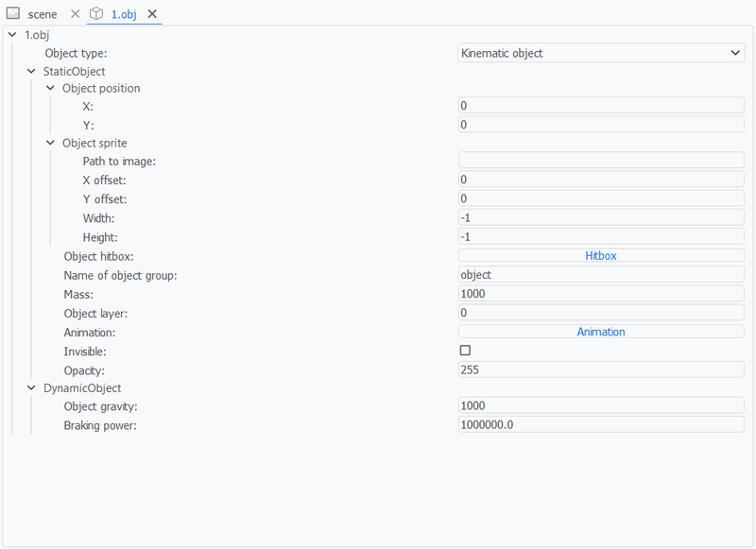This screenshot has height=549, width=756.
Task: Collapse the DynamicObject section
Action: [31, 387]
